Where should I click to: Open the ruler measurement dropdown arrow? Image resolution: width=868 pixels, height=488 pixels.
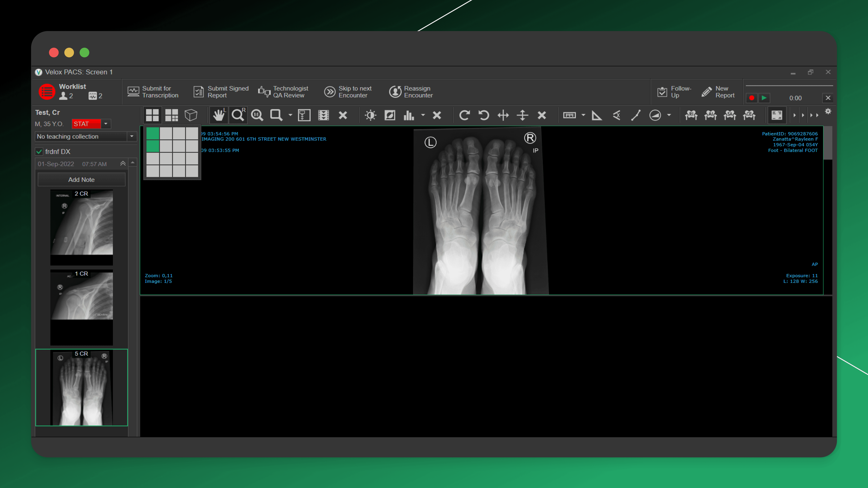pyautogui.click(x=583, y=115)
